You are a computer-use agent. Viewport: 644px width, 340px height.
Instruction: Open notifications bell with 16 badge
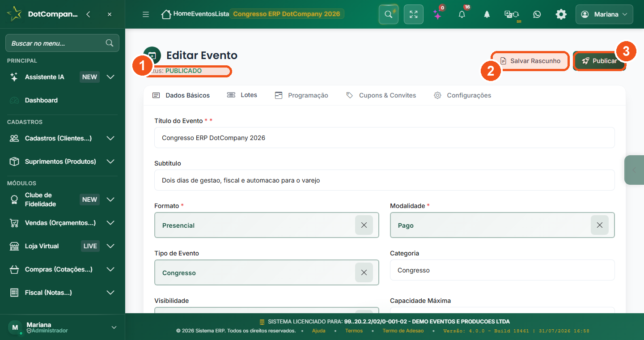[x=462, y=14]
